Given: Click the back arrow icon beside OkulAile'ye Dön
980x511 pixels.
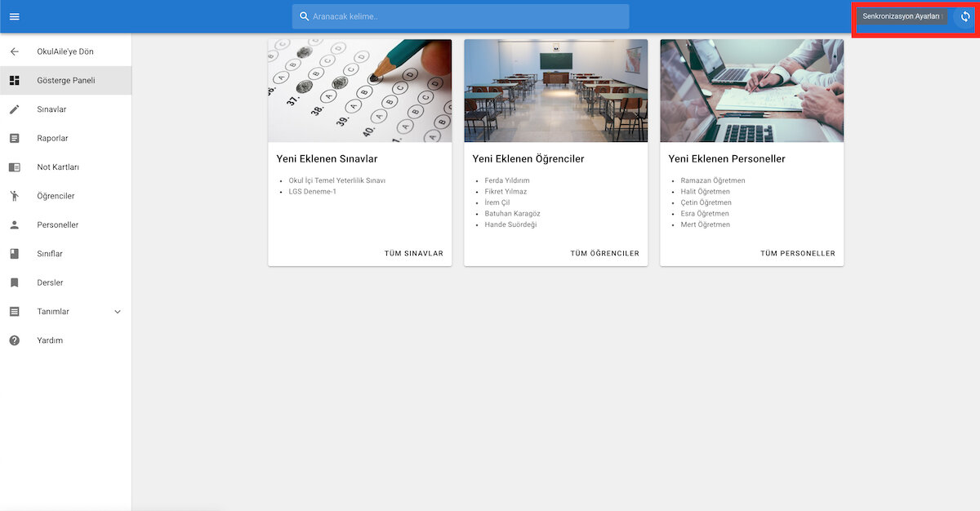Looking at the screenshot, I should point(14,51).
